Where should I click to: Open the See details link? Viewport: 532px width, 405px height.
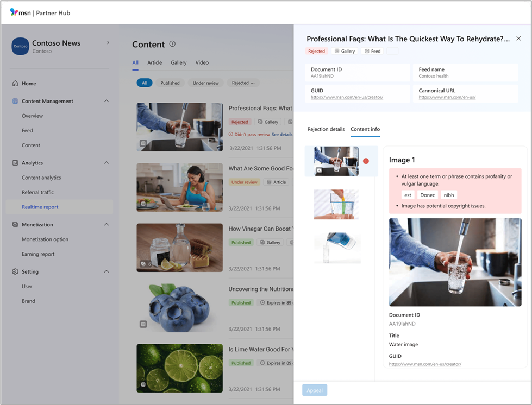tap(283, 134)
